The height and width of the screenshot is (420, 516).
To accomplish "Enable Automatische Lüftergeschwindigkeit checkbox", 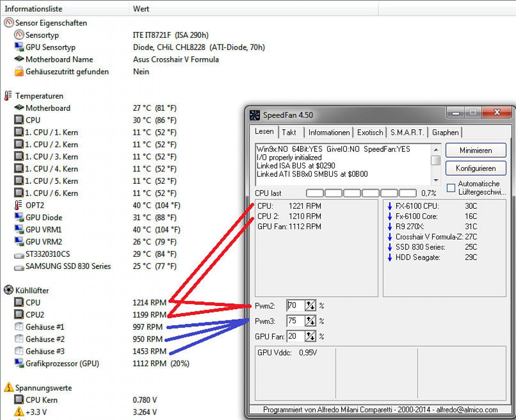I will pos(451,188).
